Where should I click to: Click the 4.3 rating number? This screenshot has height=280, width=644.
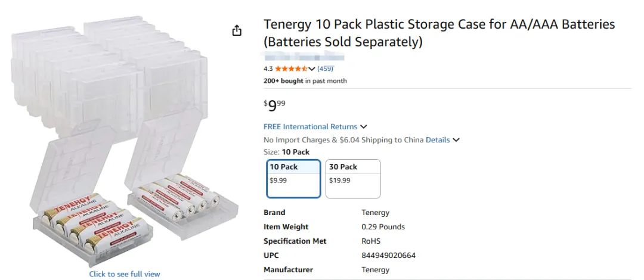268,69
